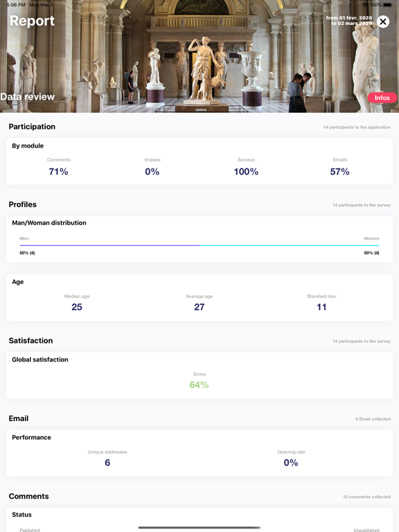The width and height of the screenshot is (399, 532).
Task: Click '14 participants to the application'
Action: 357,127
